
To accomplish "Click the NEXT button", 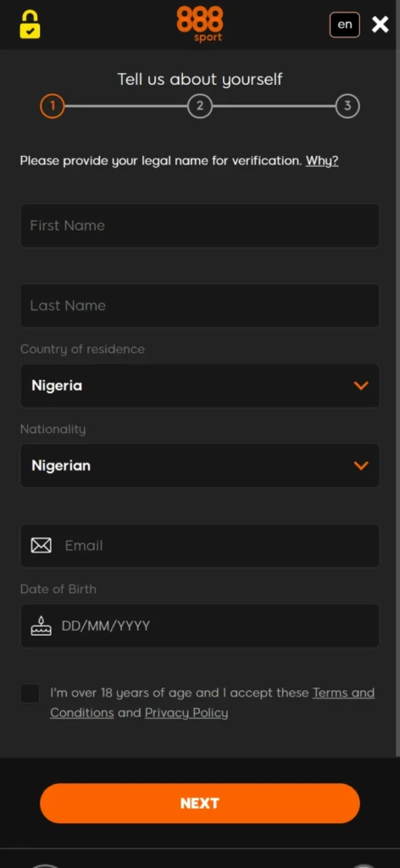I will coord(200,804).
